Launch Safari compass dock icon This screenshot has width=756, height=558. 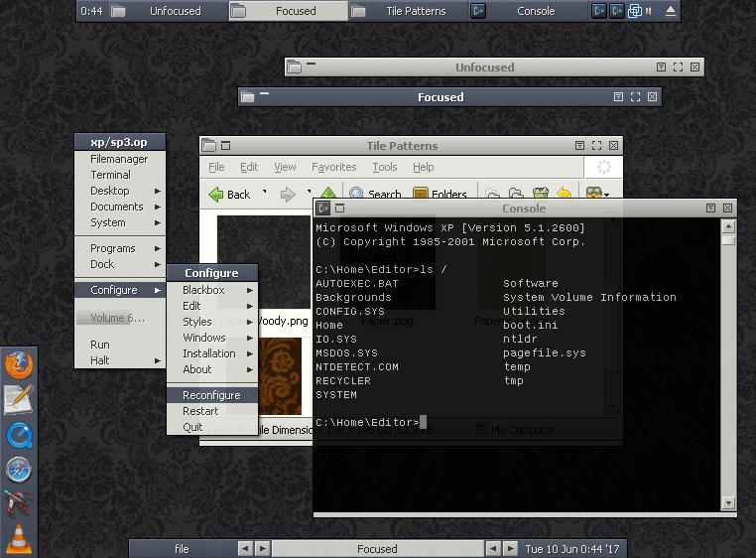coord(19,470)
